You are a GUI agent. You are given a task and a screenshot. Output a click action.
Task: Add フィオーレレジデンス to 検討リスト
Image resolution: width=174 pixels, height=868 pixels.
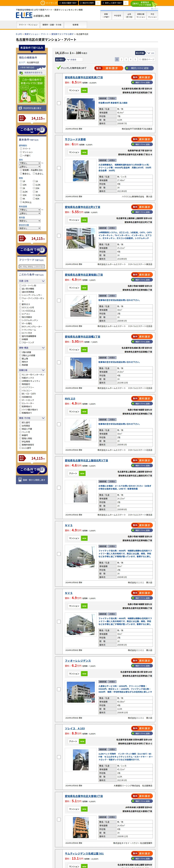(142, 665)
